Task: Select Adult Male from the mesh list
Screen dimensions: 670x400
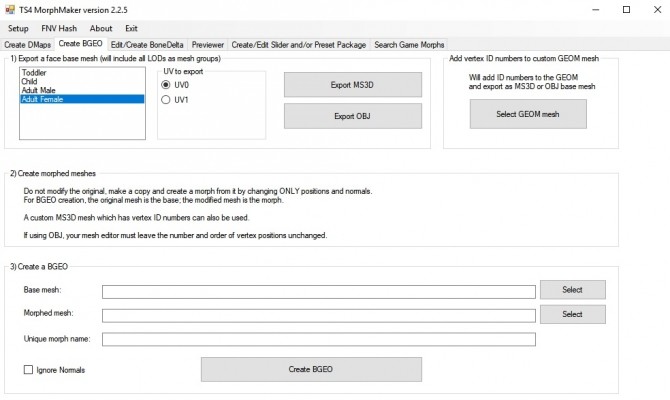Action: pyautogui.click(x=40, y=91)
